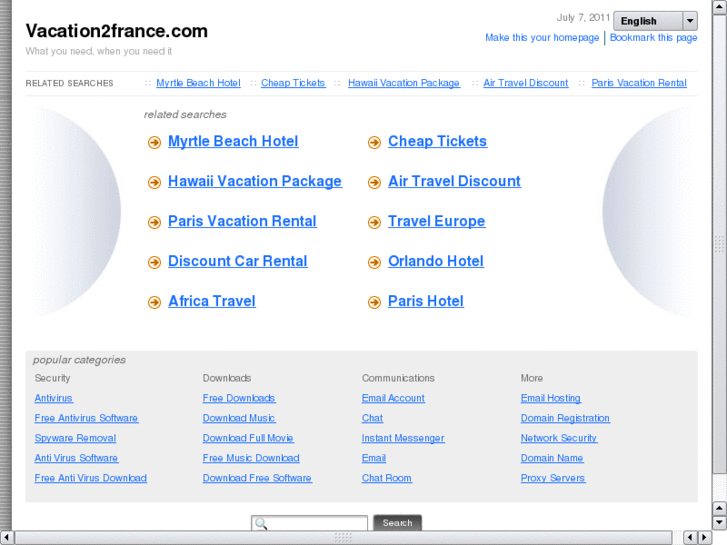Open Instant Messenger link
The width and height of the screenshot is (727, 545).
(403, 438)
